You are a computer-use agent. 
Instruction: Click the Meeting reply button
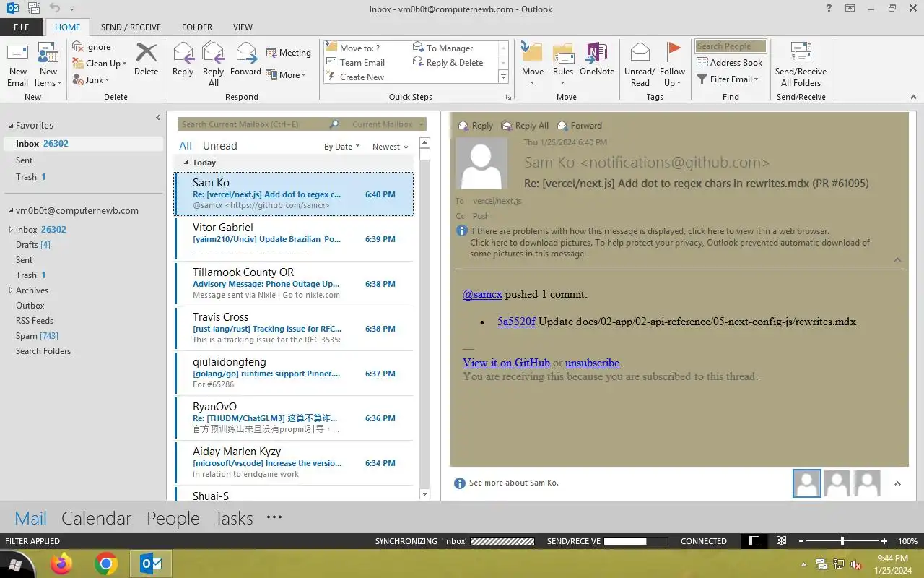point(288,53)
